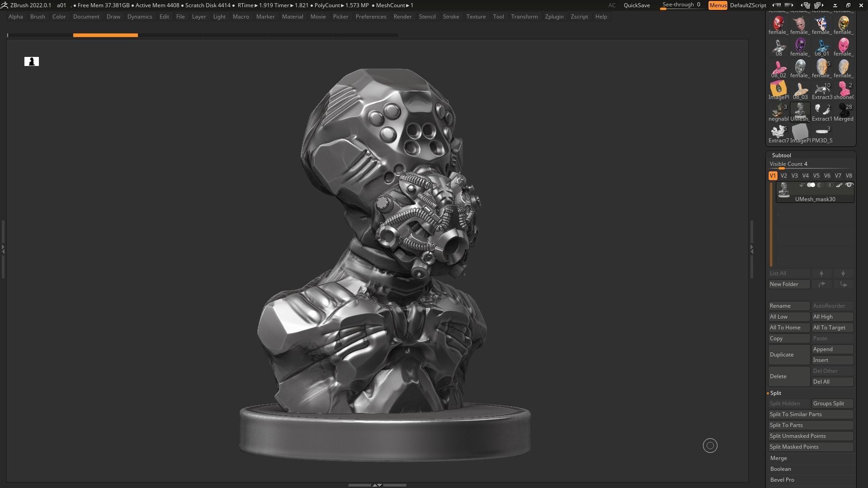This screenshot has height=488, width=868.
Task: Click the QuickSave button
Action: (637, 5)
